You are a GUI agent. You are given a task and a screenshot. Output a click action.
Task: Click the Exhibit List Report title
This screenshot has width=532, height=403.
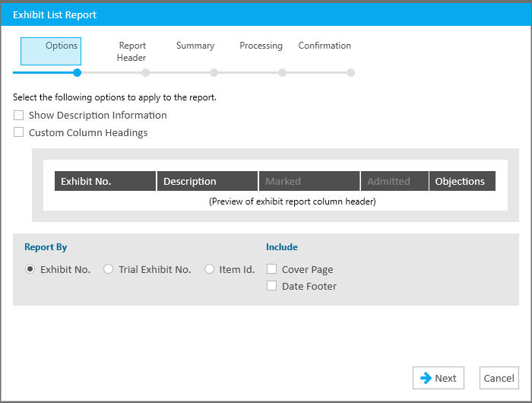tap(55, 15)
